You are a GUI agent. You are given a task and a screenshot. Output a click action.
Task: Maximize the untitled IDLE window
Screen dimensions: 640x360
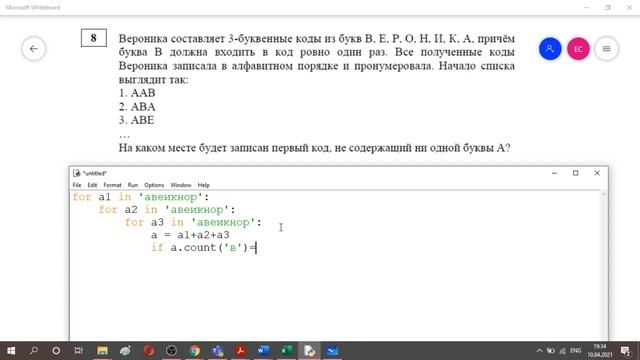576,173
